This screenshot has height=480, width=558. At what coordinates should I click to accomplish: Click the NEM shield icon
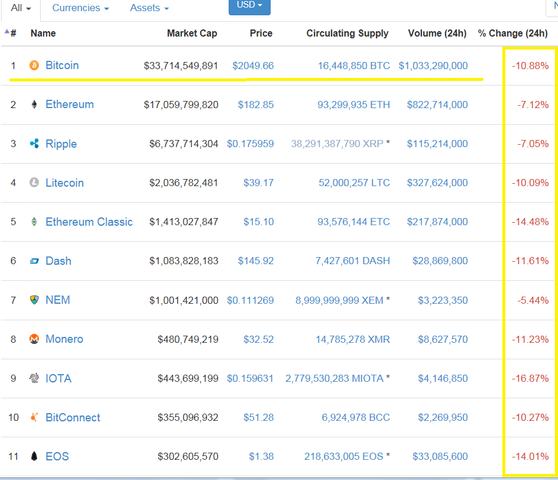pyautogui.click(x=34, y=300)
